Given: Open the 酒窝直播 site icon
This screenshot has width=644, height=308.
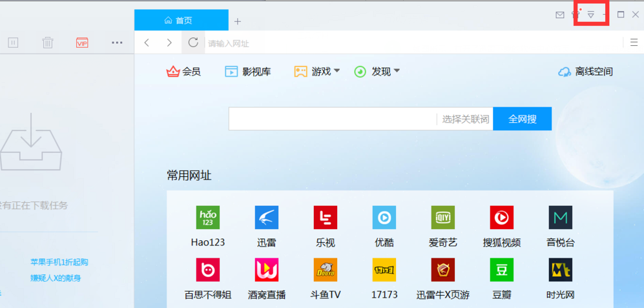Looking at the screenshot, I should tap(267, 269).
